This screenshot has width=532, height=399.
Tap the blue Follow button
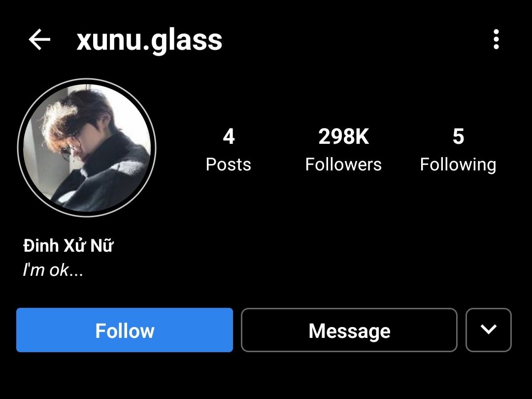click(125, 330)
